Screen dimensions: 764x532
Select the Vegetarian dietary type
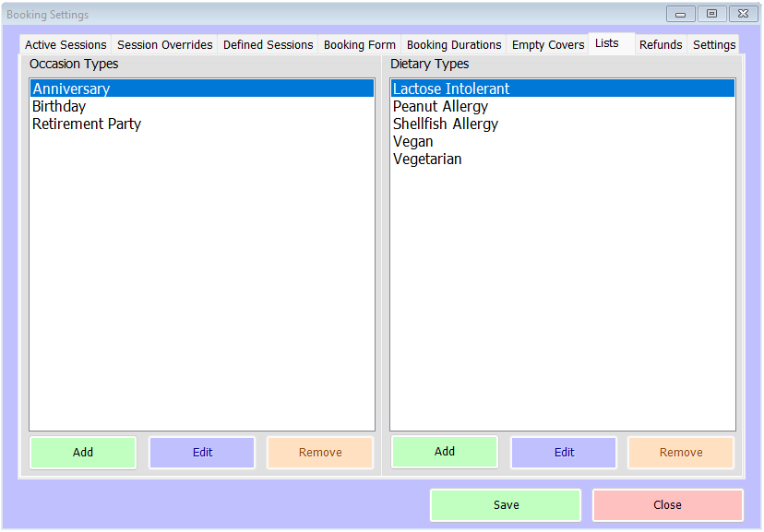[x=427, y=159]
